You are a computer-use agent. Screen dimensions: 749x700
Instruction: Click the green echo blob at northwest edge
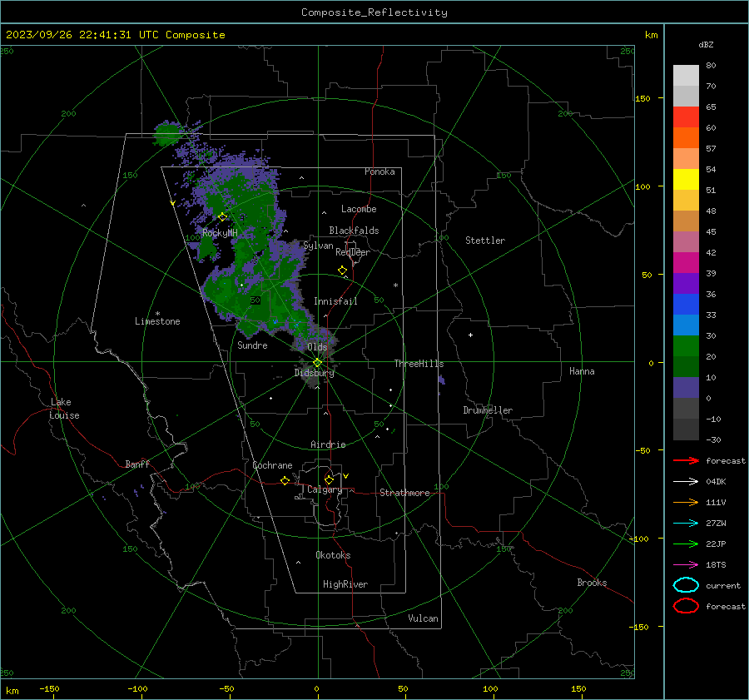point(168,133)
